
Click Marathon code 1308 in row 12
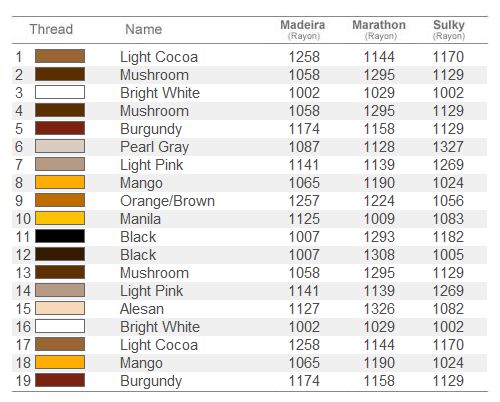(379, 255)
